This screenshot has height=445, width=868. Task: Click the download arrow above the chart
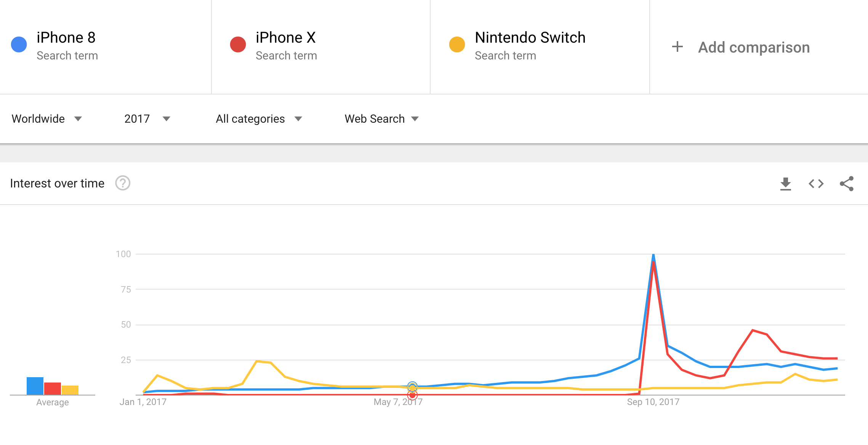click(x=786, y=183)
